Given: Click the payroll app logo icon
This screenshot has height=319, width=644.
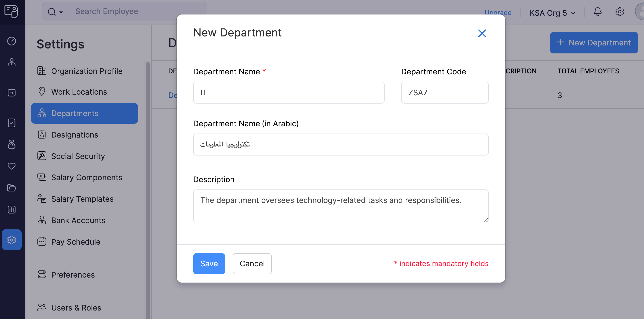Looking at the screenshot, I should [11, 11].
